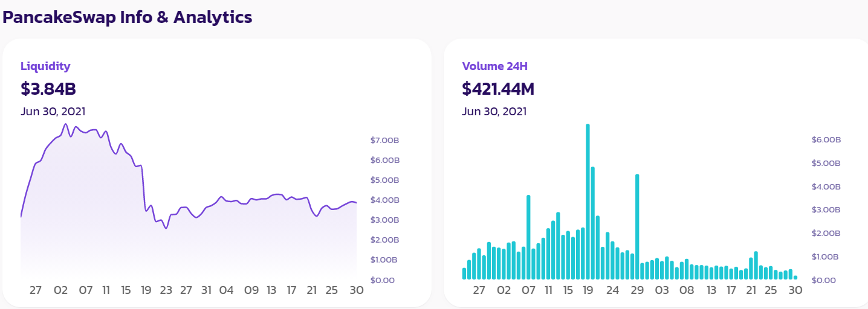Select the tall volume bar above 29

[x=637, y=226]
